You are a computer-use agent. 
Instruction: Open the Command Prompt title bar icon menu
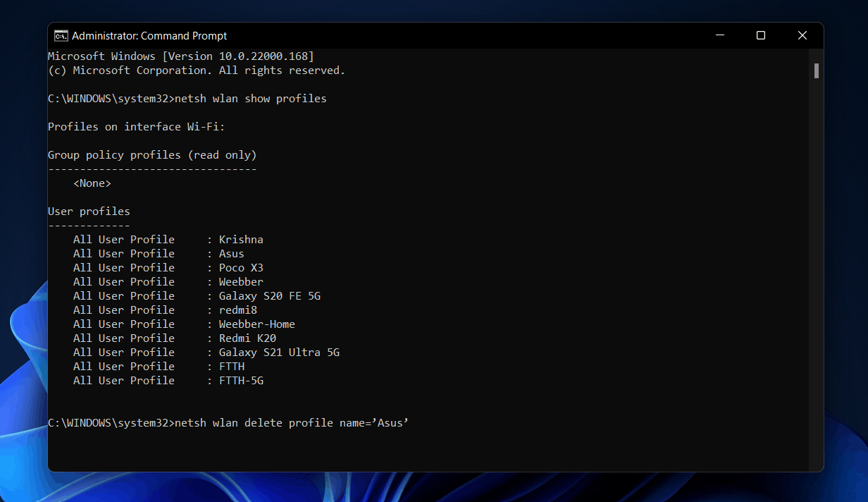pyautogui.click(x=61, y=36)
